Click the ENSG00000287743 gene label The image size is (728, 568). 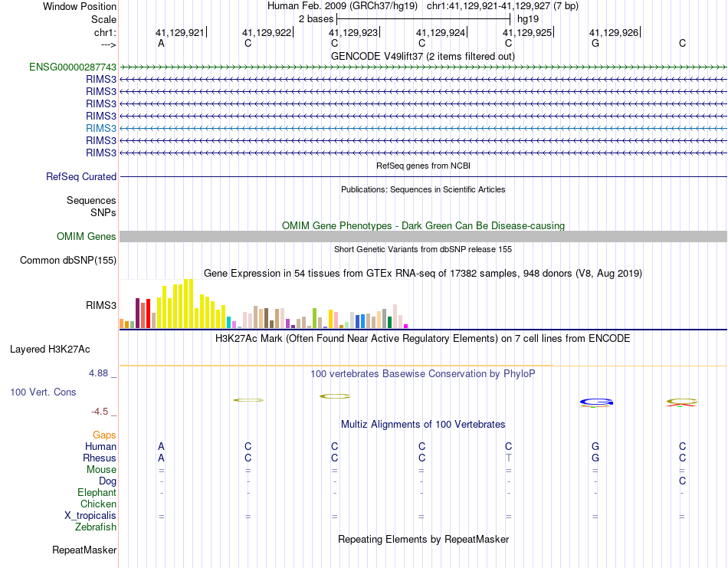click(x=73, y=67)
